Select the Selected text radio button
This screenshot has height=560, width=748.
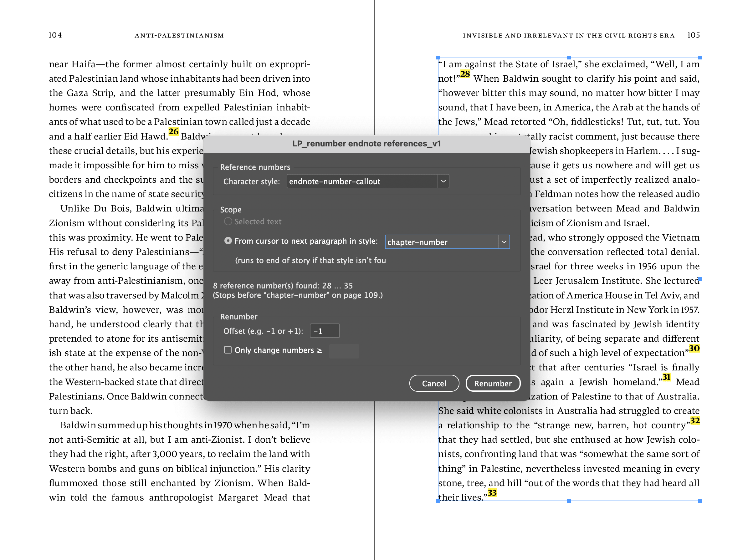coord(228,221)
